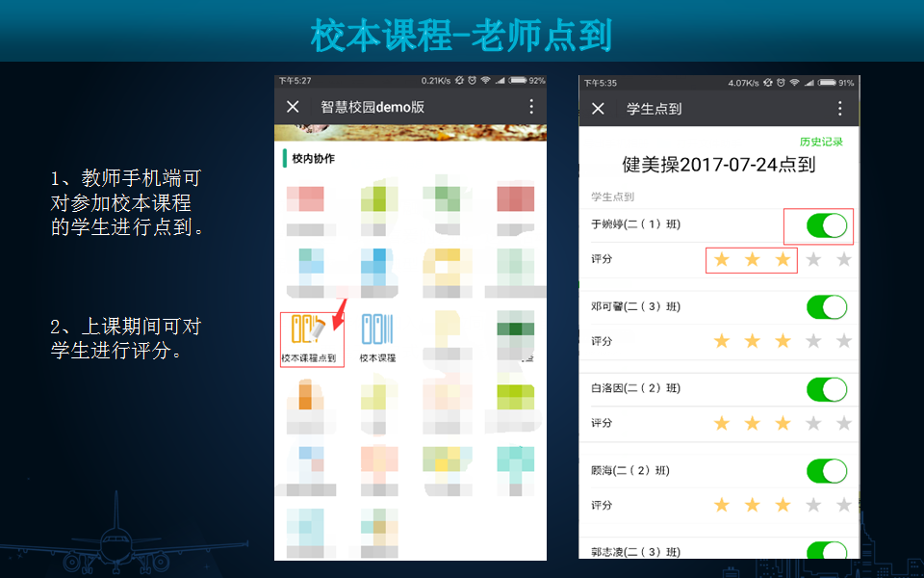Rate 于婉婷 five stars

point(844,259)
